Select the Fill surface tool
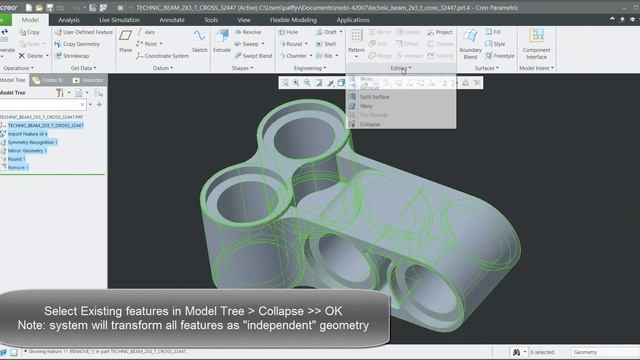The image size is (640, 360). pos(493,32)
